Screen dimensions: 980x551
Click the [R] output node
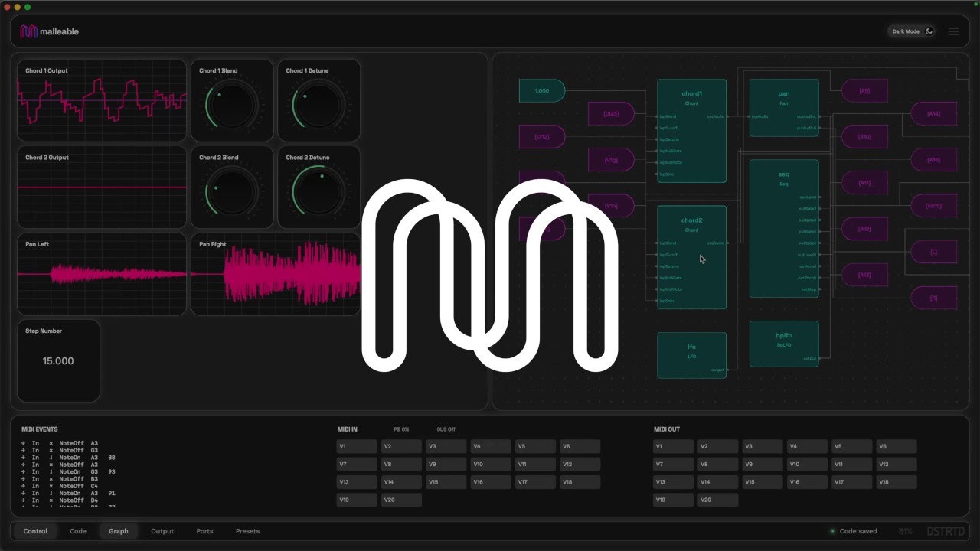(x=933, y=298)
